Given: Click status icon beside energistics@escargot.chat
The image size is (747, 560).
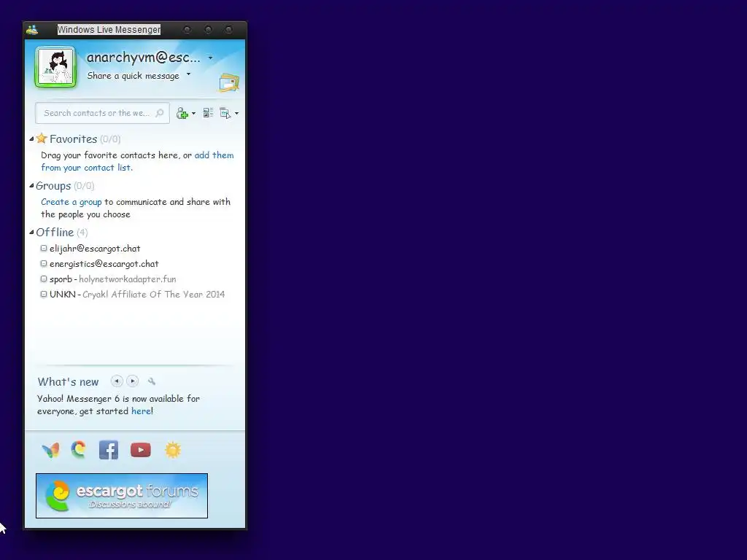Looking at the screenshot, I should pyautogui.click(x=44, y=263).
